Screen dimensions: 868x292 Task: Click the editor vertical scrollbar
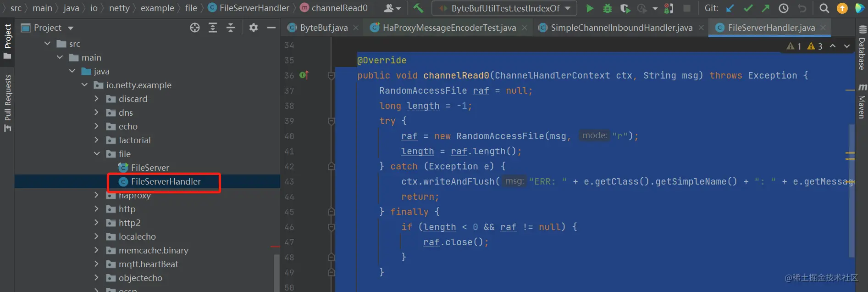point(852,191)
